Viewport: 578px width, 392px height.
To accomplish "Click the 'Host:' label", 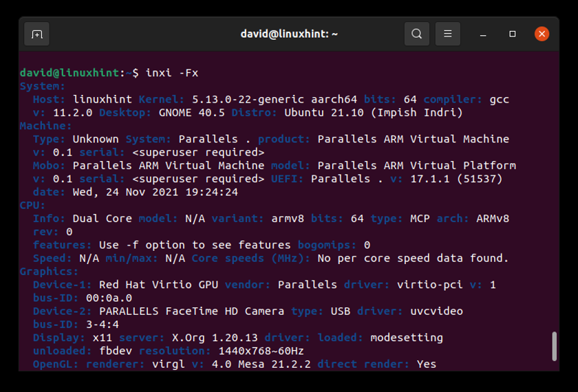I will click(49, 99).
